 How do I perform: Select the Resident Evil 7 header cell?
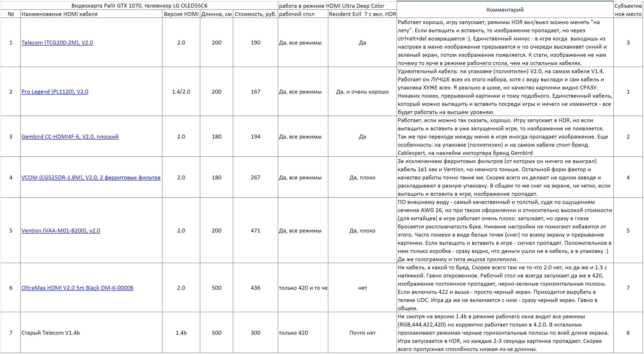point(362,14)
